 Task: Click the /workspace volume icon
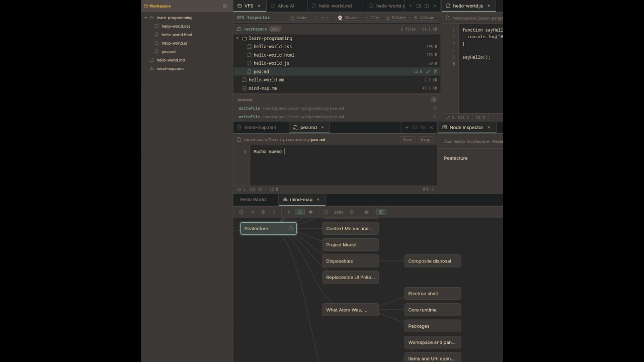click(239, 29)
